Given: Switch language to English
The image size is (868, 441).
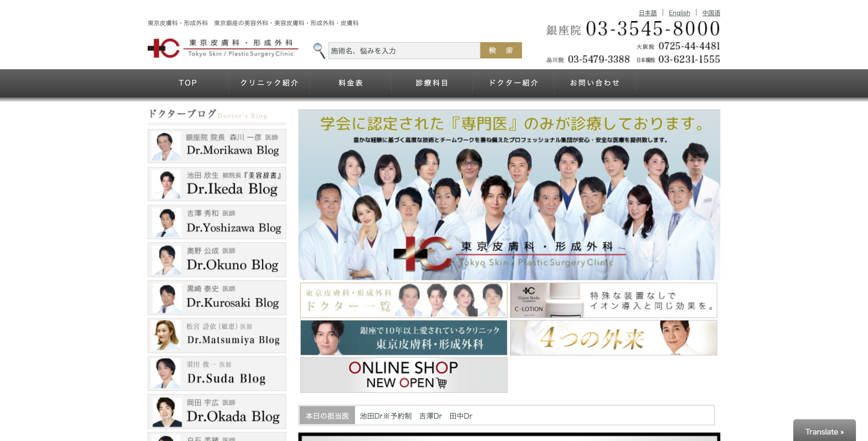Looking at the screenshot, I should 679,13.
